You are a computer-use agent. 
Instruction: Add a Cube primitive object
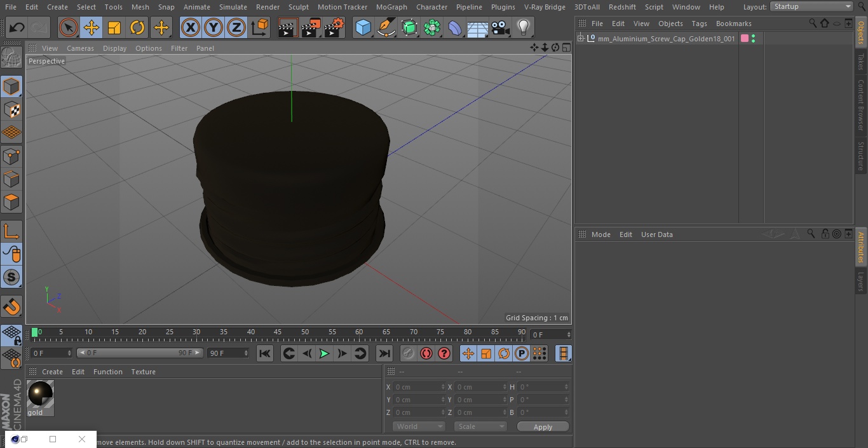point(363,27)
